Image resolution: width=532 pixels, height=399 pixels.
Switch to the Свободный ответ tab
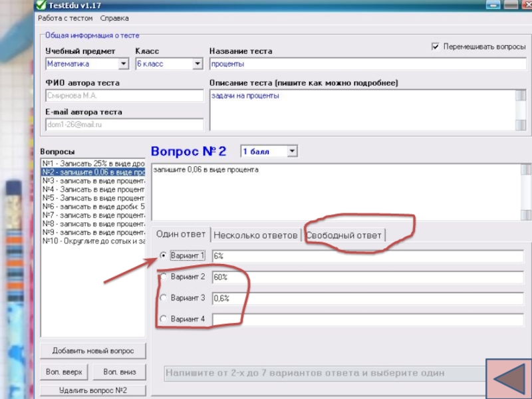(344, 235)
